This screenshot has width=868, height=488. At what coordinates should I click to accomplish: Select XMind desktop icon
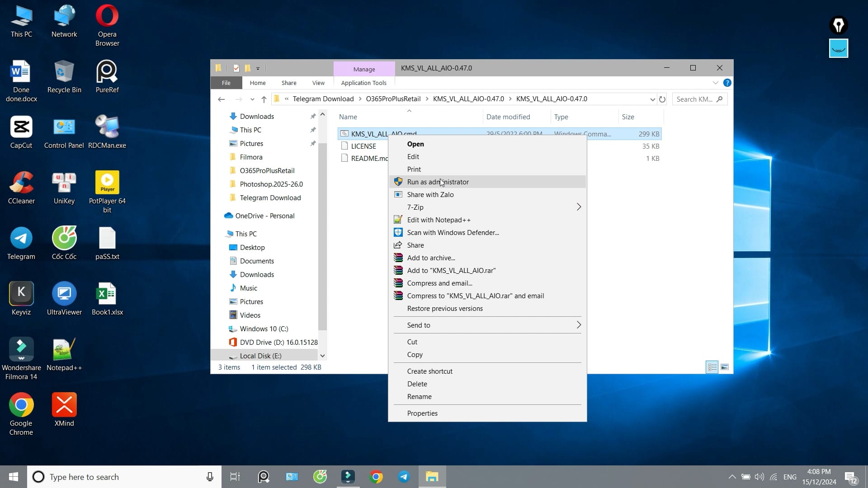64,410
